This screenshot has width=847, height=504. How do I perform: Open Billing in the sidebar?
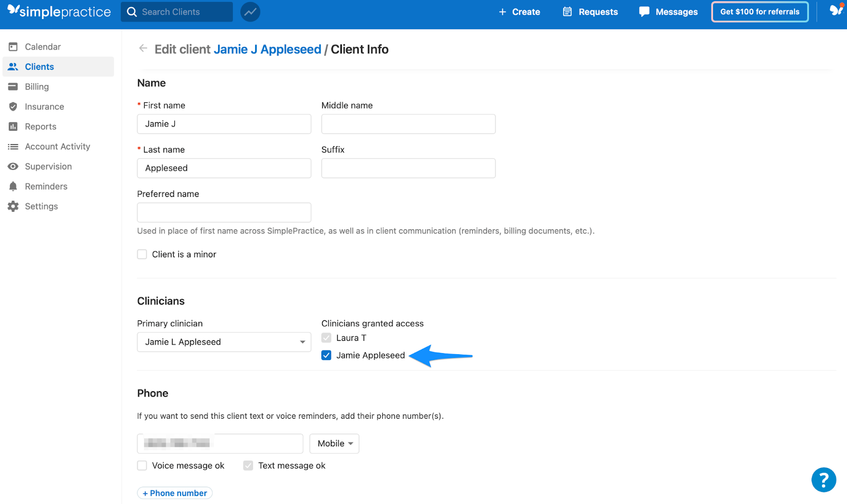click(x=37, y=87)
